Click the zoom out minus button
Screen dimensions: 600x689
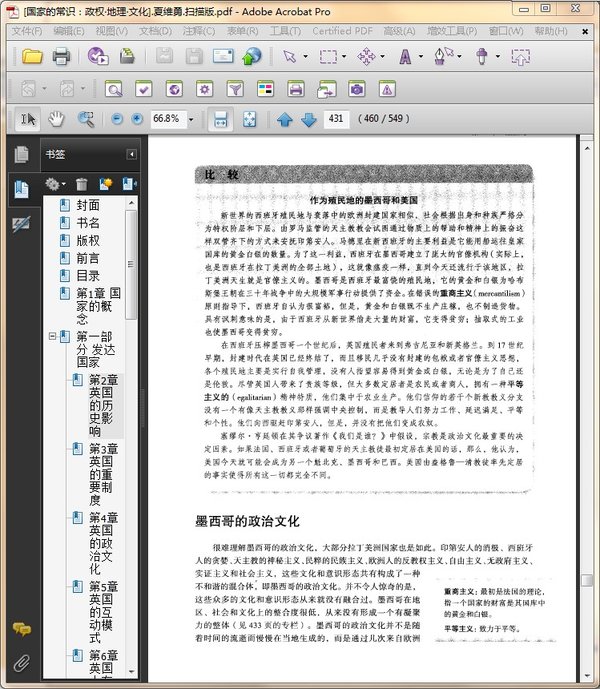pos(117,119)
